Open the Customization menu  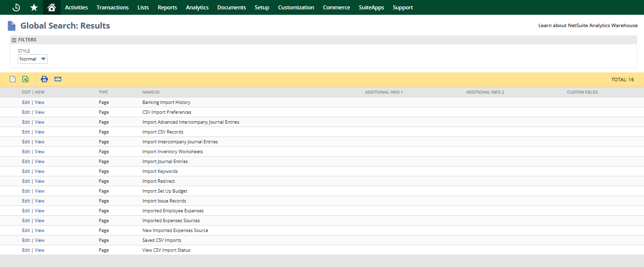(x=296, y=7)
